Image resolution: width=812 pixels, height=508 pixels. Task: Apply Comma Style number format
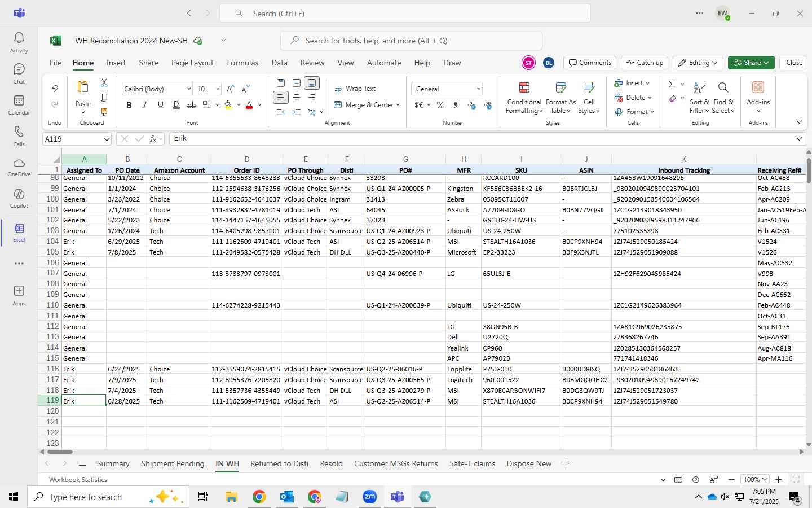tap(456, 105)
